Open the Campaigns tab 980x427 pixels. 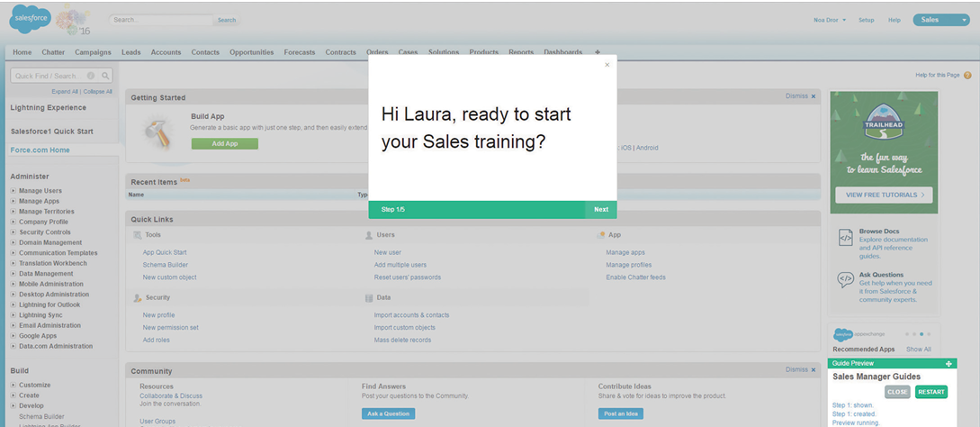93,52
